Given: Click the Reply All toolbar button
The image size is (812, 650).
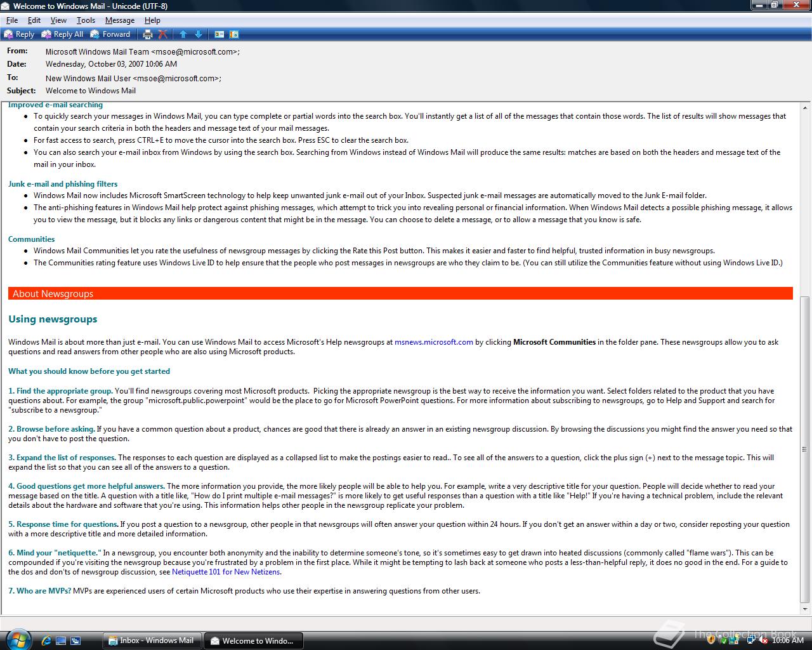Looking at the screenshot, I should coord(62,34).
